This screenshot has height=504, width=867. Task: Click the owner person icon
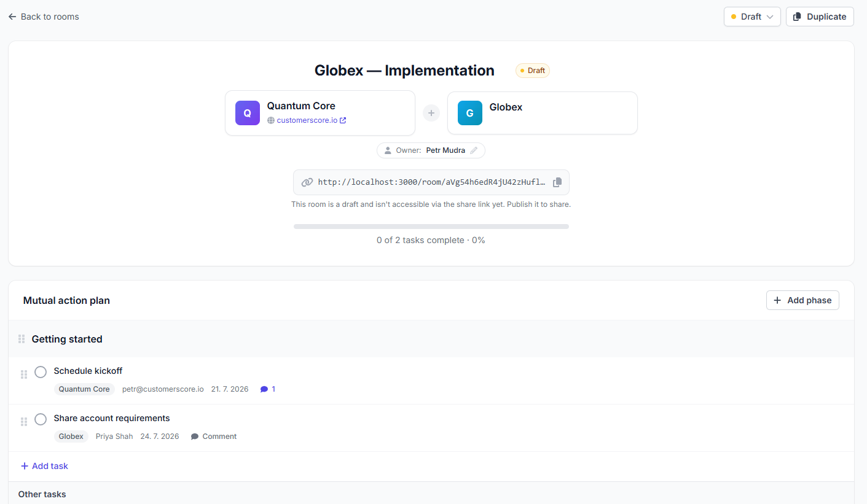point(388,150)
